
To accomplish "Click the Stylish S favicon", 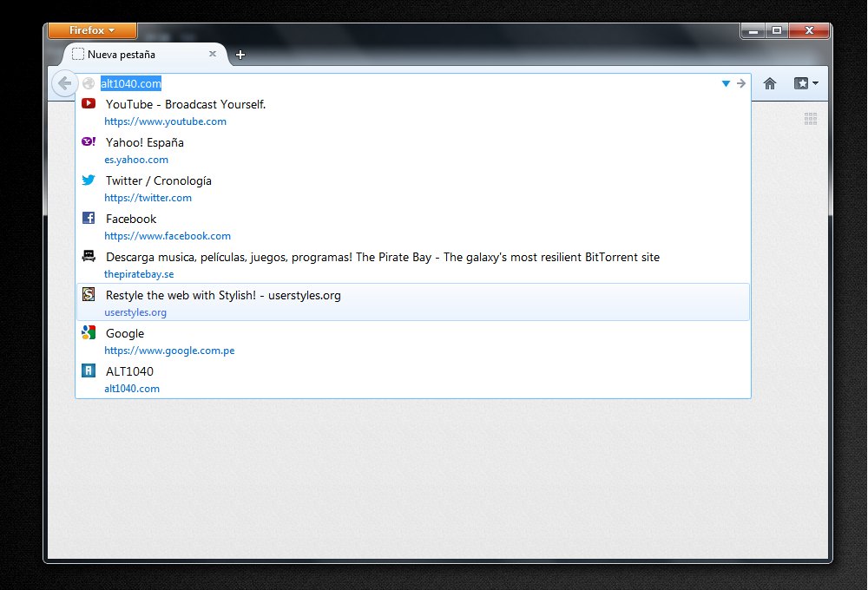I will coord(89,294).
